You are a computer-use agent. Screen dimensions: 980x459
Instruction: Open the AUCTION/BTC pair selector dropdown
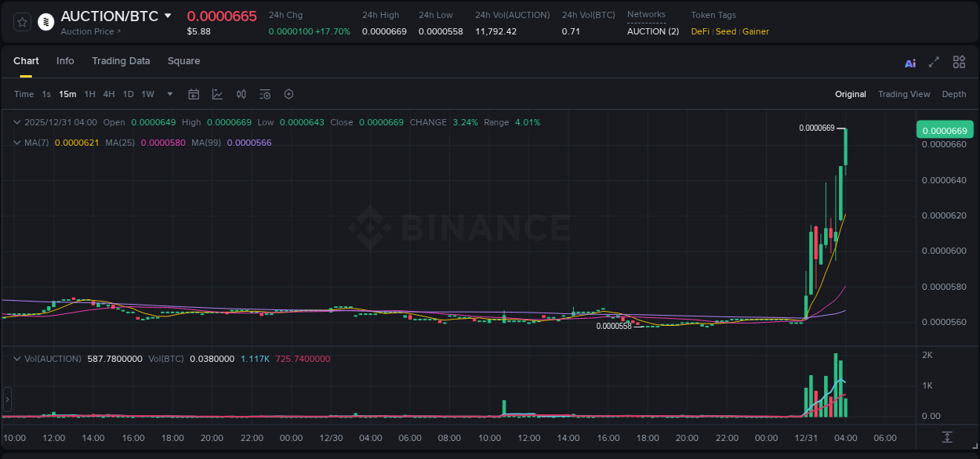point(168,16)
